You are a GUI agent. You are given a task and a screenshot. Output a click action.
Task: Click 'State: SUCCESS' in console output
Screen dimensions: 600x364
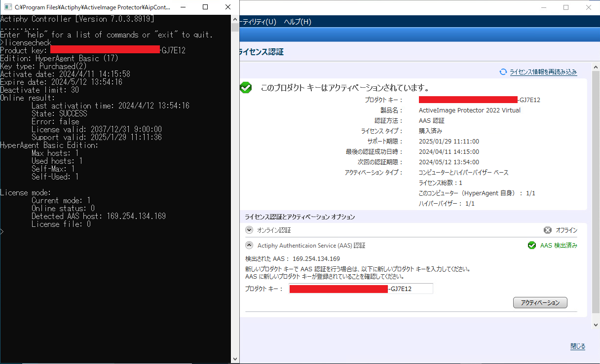(x=59, y=113)
